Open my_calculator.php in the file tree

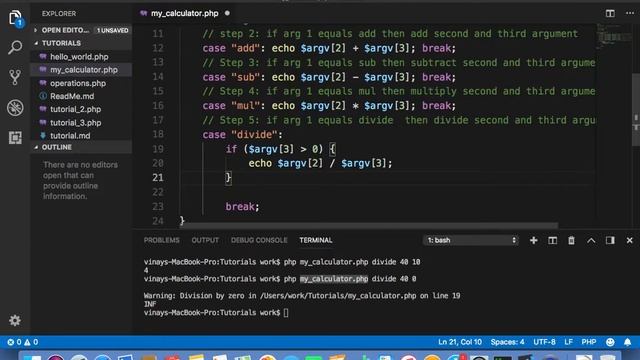coord(84,70)
